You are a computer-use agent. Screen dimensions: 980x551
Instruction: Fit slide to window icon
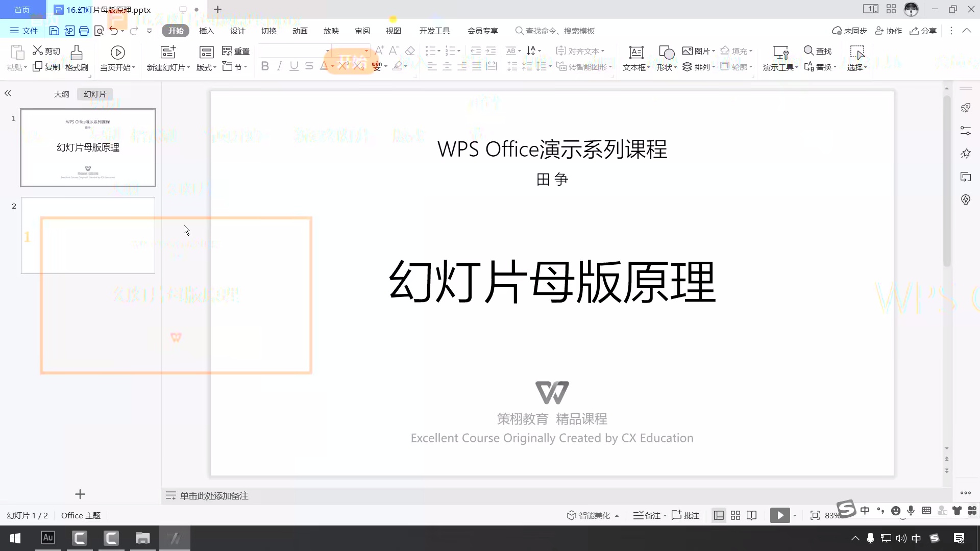pyautogui.click(x=815, y=515)
